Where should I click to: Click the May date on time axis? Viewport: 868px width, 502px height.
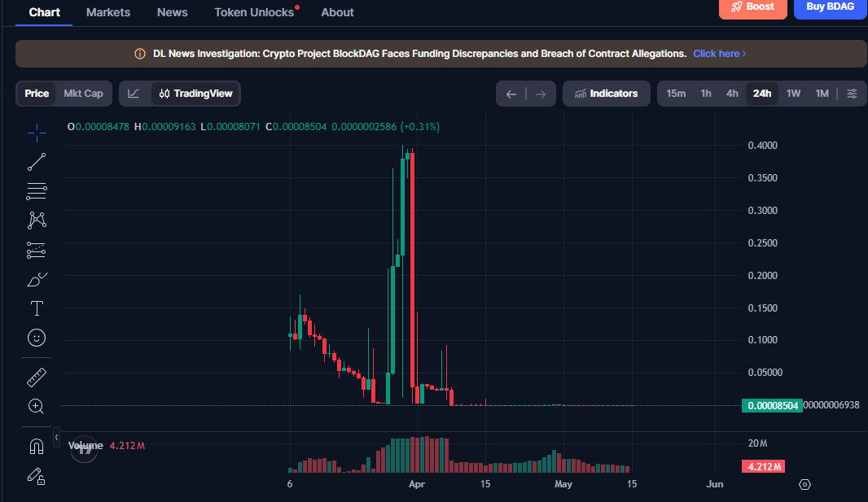pos(563,484)
